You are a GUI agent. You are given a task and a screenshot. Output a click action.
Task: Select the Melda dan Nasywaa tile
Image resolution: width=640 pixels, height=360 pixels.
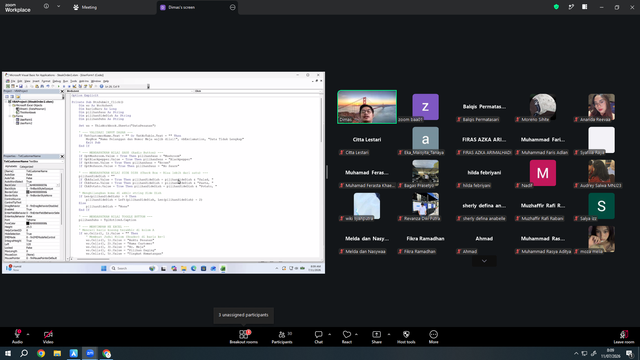(367, 239)
